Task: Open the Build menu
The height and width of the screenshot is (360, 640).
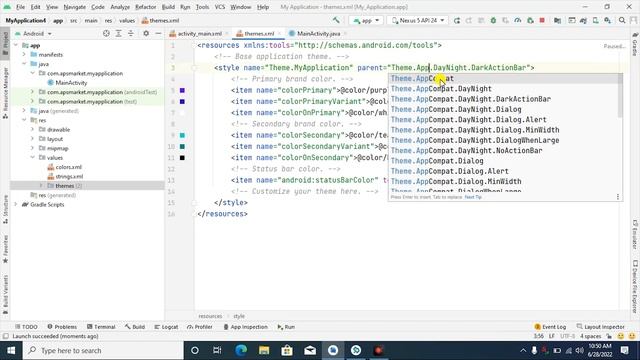Action: point(168,7)
